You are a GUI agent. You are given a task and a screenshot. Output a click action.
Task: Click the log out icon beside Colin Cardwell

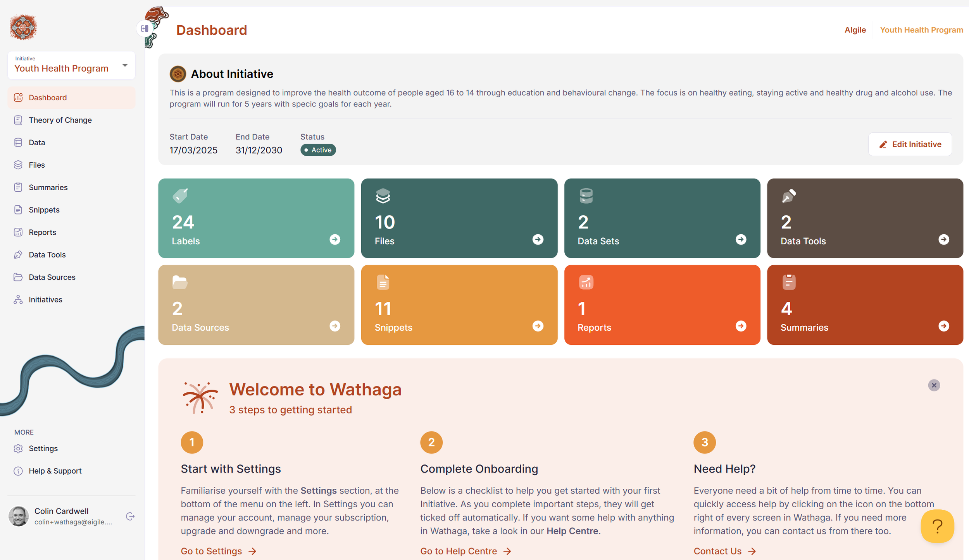pyautogui.click(x=130, y=516)
